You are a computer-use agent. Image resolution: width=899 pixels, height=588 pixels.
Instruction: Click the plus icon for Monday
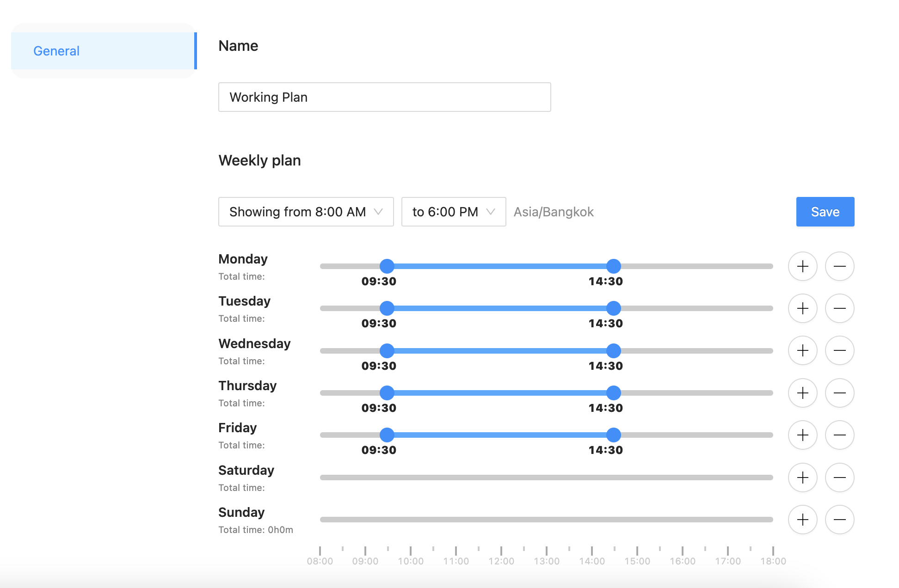pos(802,266)
